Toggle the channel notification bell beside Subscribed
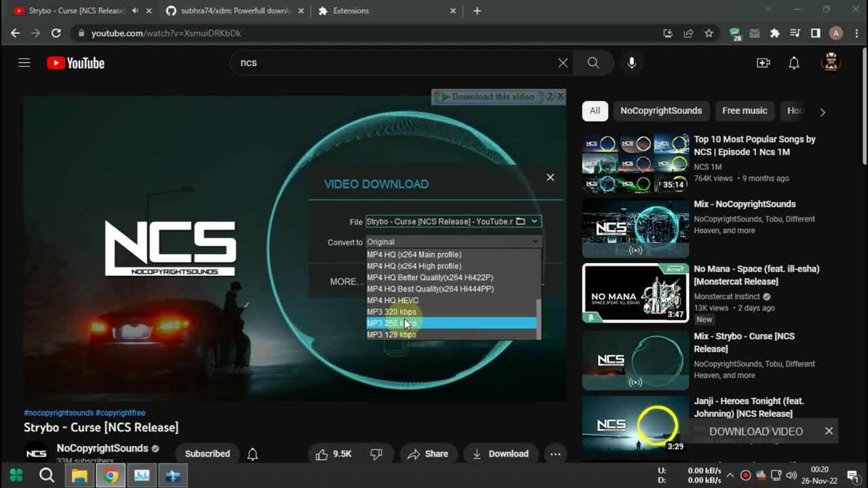 [x=252, y=454]
